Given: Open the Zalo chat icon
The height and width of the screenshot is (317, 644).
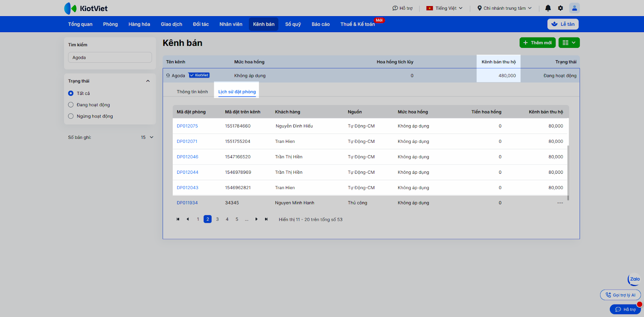Looking at the screenshot, I should point(634,279).
